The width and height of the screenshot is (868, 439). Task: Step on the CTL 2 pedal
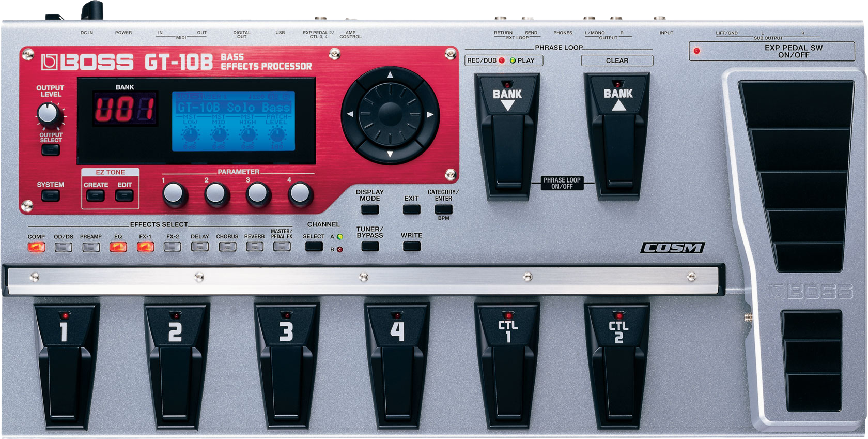(x=618, y=366)
